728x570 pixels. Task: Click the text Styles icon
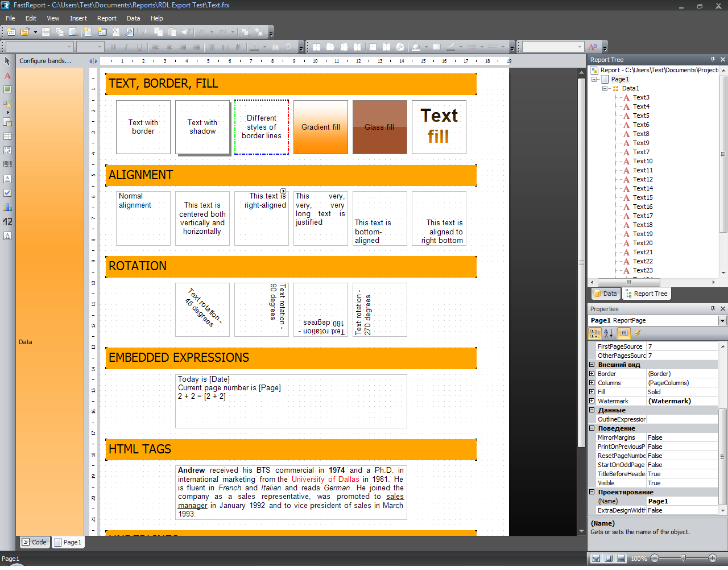point(592,47)
